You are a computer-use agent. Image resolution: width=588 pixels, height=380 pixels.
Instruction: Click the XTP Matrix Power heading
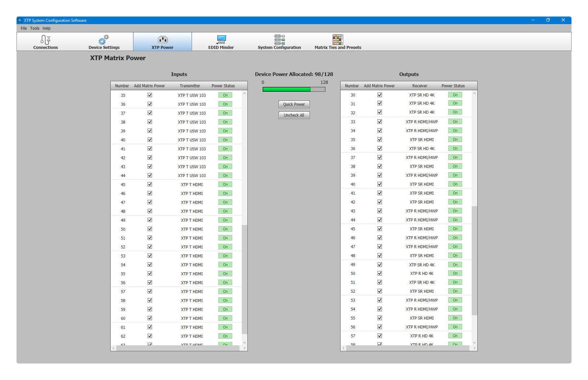coord(118,58)
